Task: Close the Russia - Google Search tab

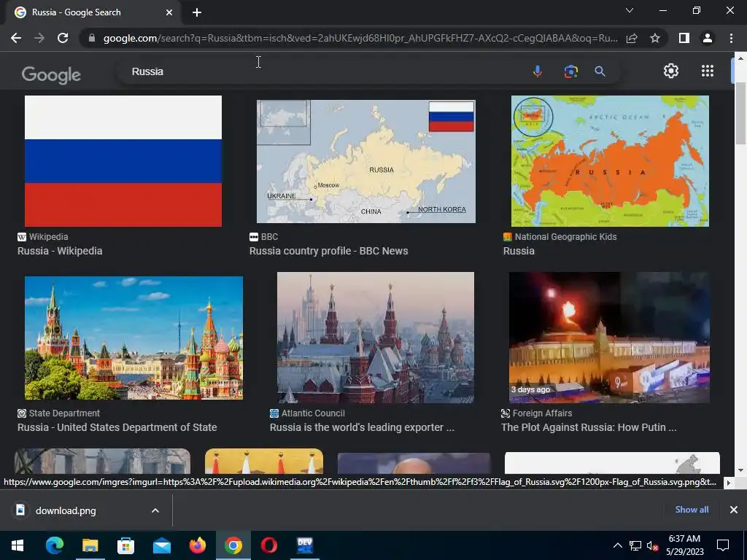Action: tap(169, 12)
